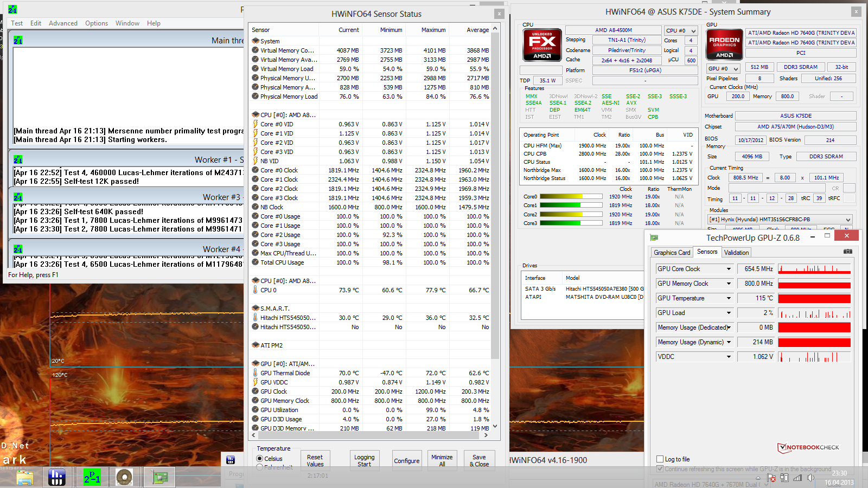Click the S.M.A.R.T. group icon
868x488 pixels.
[256, 309]
